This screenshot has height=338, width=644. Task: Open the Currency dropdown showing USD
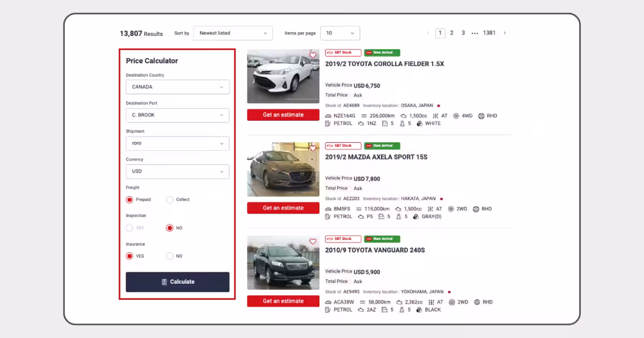coord(178,171)
